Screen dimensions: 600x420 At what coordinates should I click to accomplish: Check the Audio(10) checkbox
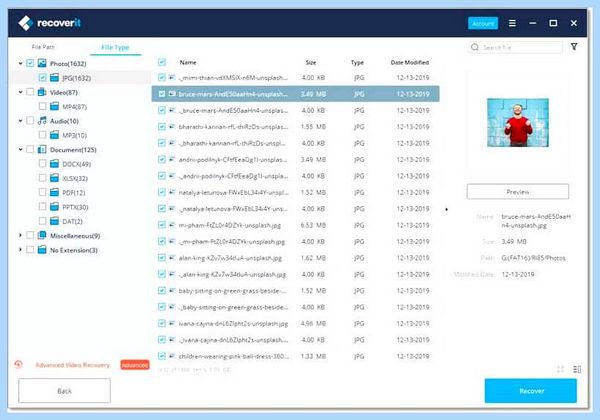tap(30, 121)
